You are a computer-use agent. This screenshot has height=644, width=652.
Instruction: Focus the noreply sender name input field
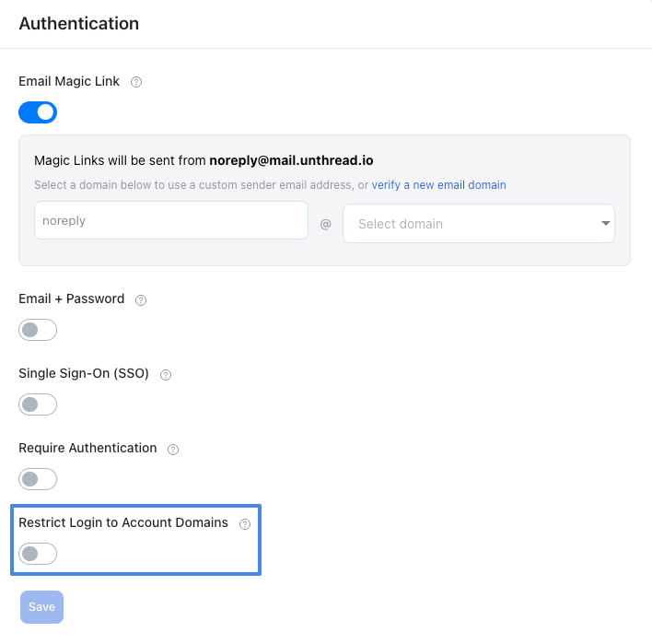point(170,221)
